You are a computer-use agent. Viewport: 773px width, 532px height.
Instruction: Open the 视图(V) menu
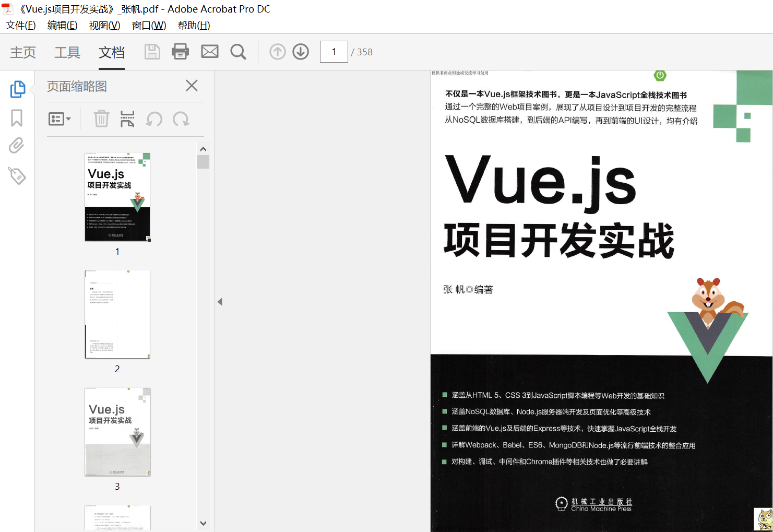105,25
